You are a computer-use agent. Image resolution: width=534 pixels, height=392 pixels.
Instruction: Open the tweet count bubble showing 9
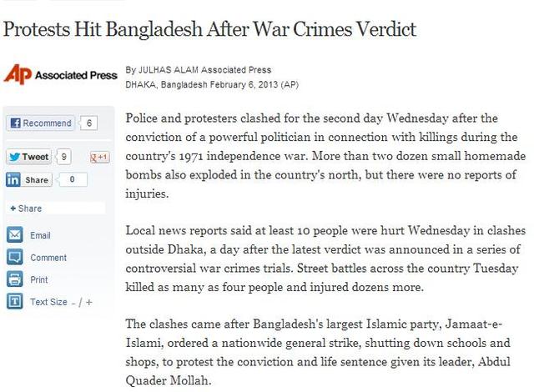(63, 157)
